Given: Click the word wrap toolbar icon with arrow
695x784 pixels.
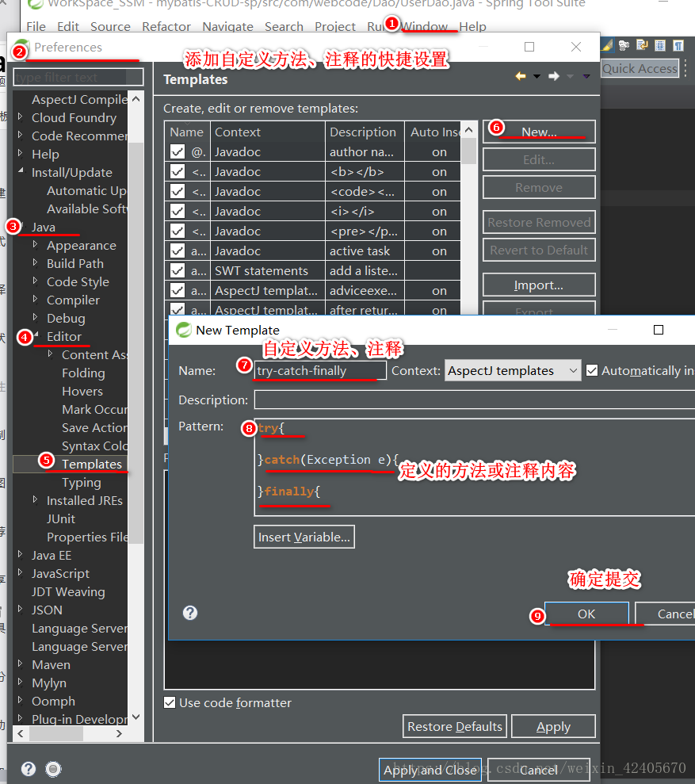Looking at the screenshot, I should coord(642,46).
